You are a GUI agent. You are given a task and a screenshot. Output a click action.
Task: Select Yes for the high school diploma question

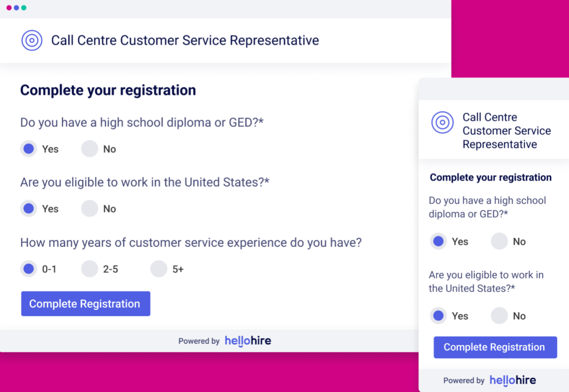pyautogui.click(x=28, y=149)
